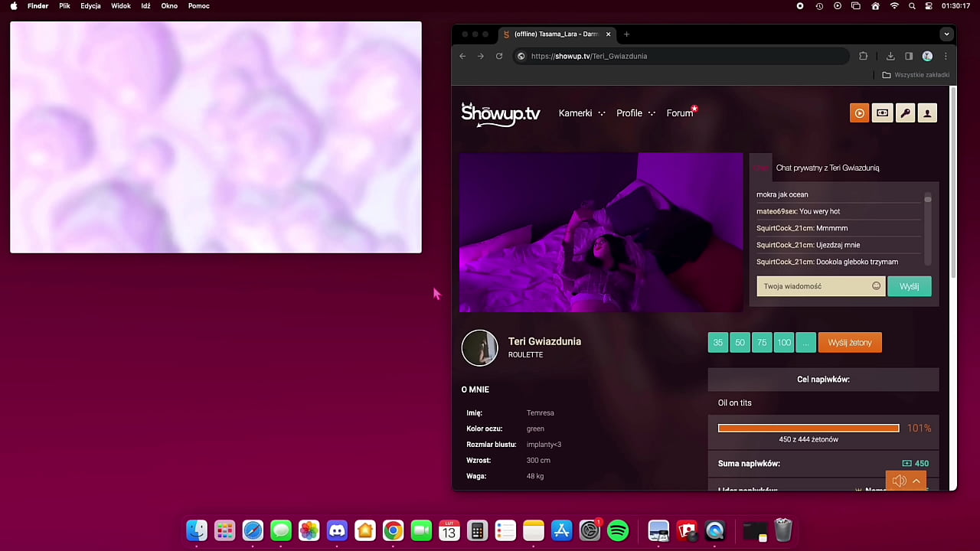Reload the page with the refresh icon
Viewport: 980px width, 551px height.
[x=499, y=56]
